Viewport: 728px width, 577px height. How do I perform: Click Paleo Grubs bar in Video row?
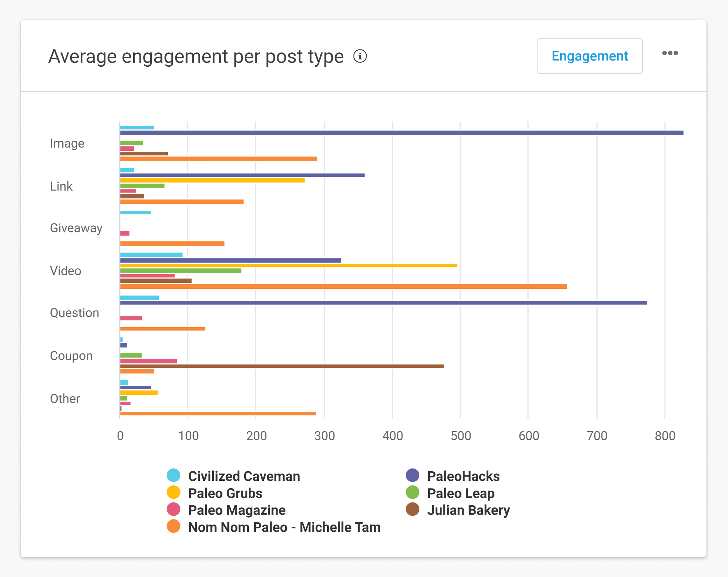(x=289, y=266)
